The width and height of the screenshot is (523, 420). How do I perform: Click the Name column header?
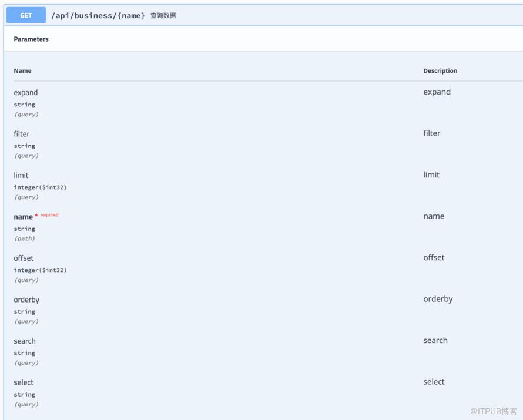(x=23, y=70)
